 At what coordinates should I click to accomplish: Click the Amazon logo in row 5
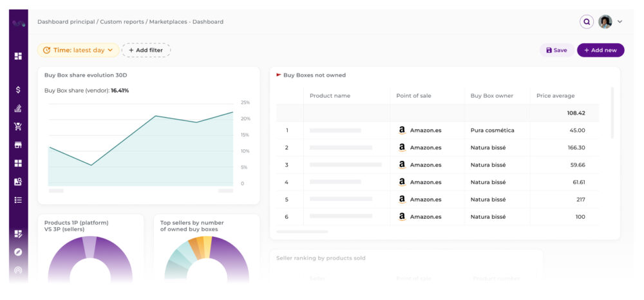pos(402,199)
